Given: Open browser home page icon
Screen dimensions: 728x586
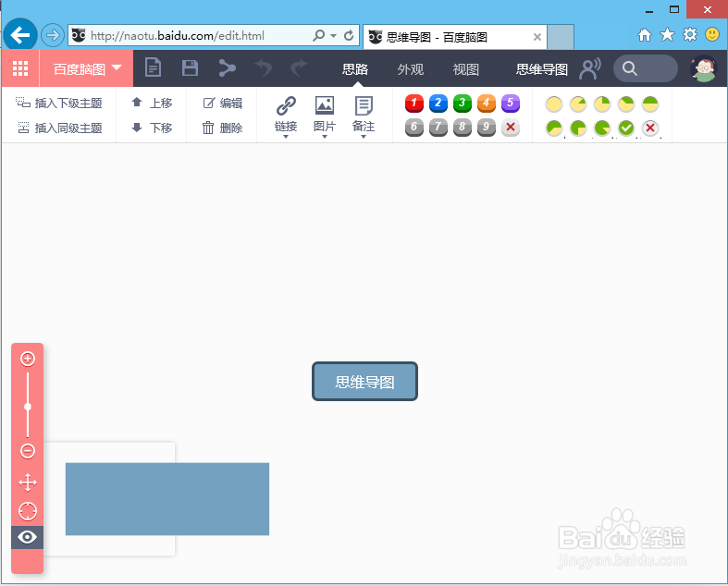Looking at the screenshot, I should 645,35.
